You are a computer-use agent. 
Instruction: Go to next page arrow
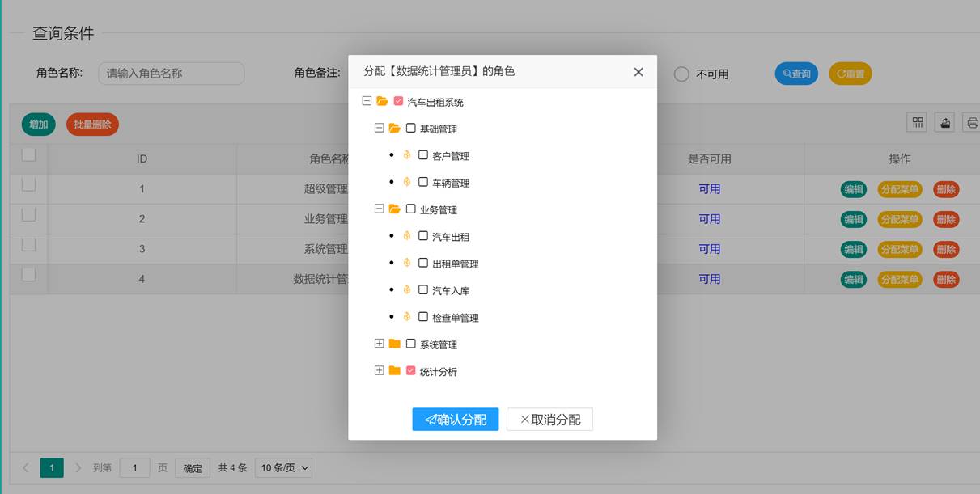click(78, 467)
